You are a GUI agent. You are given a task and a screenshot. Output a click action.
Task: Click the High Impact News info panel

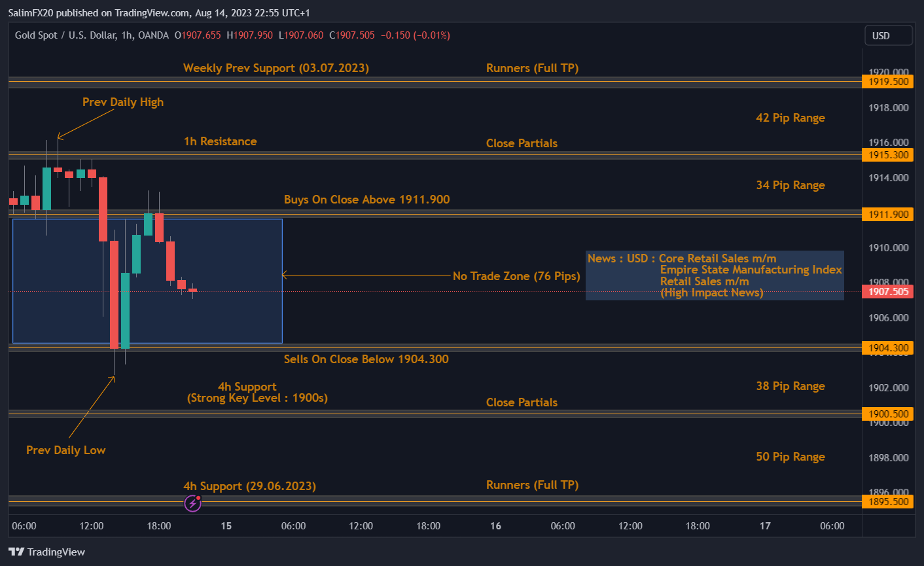[x=714, y=275]
